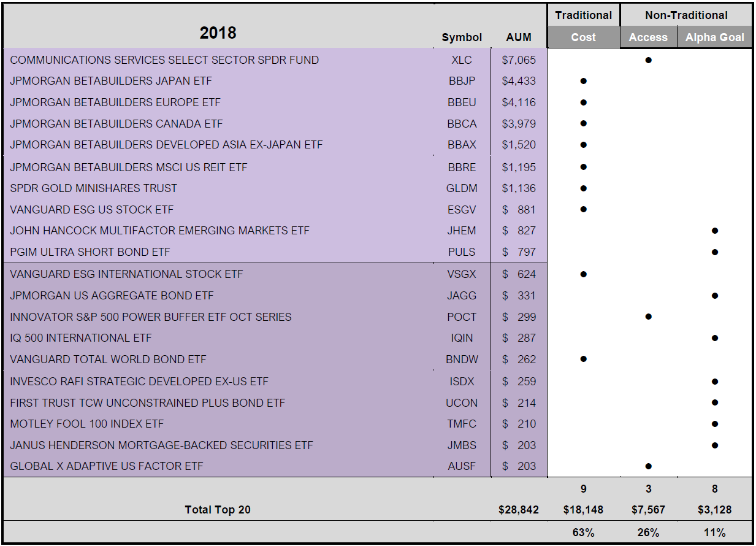This screenshot has height=546, width=756.
Task: Click the VSGX ticker symbol
Action: [462, 274]
